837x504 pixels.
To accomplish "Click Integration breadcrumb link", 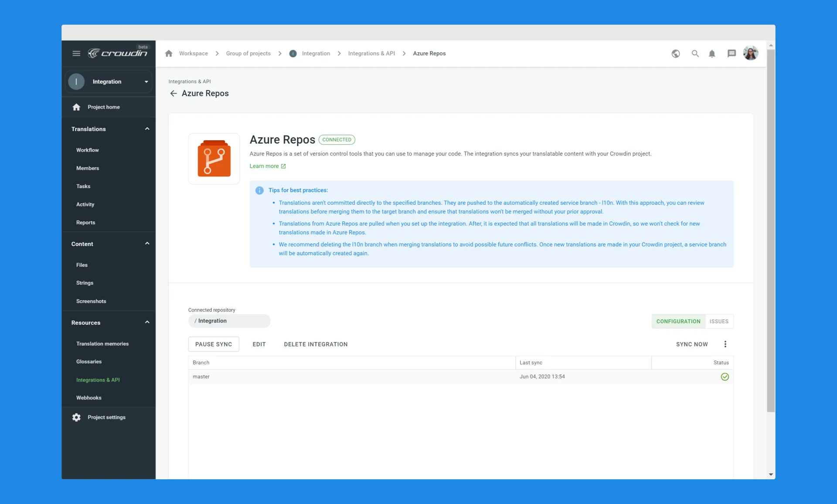I will tap(316, 54).
